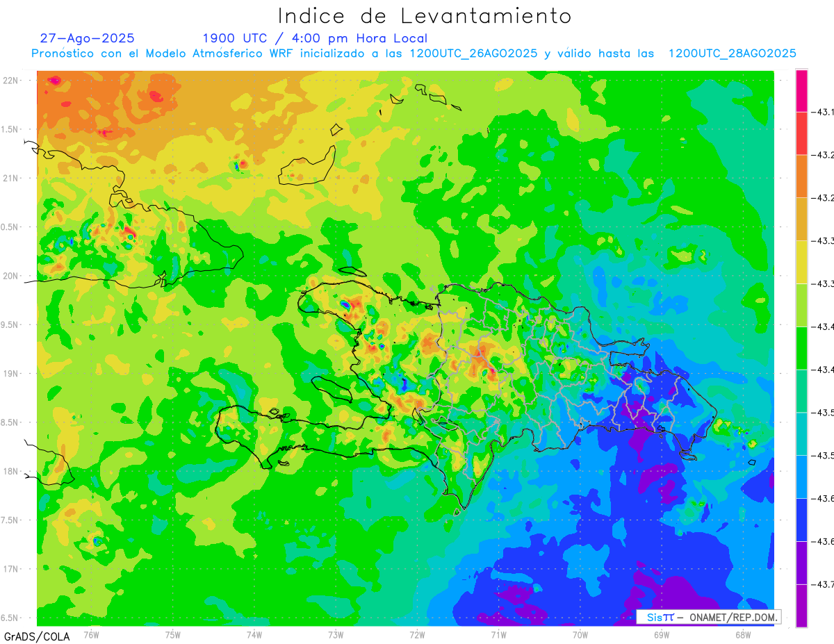834x644 pixels.
Task: Select the "19N" latitude label
Action: [x=10, y=373]
